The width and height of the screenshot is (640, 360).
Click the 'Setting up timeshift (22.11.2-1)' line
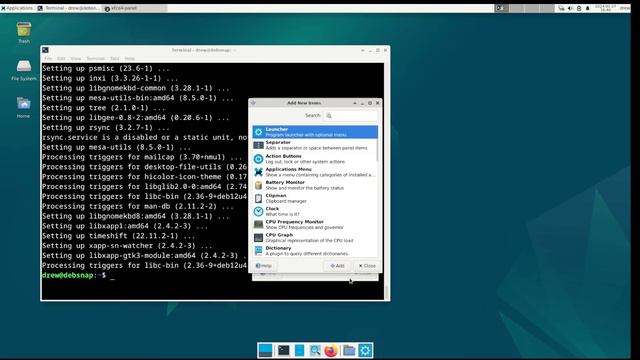pyautogui.click(x=119, y=236)
